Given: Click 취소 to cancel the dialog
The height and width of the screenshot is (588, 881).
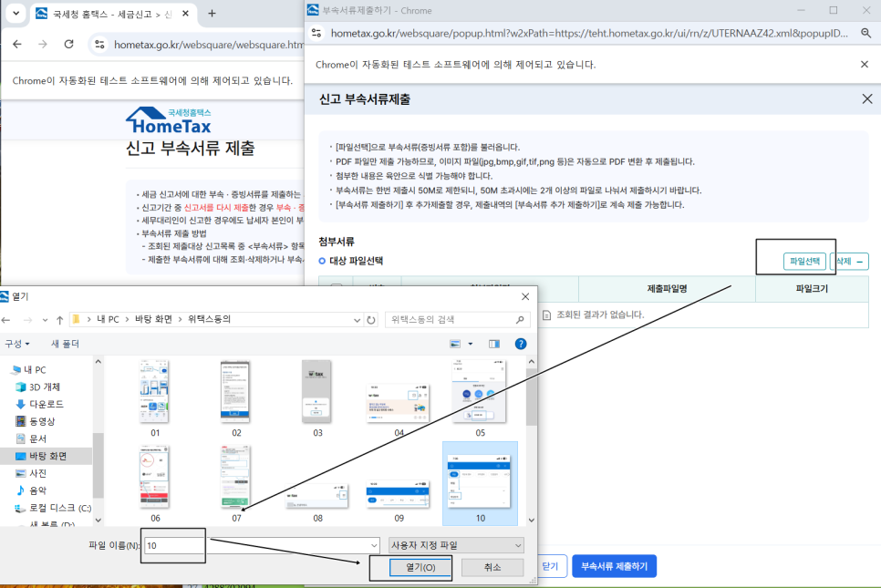Looking at the screenshot, I should [x=492, y=568].
